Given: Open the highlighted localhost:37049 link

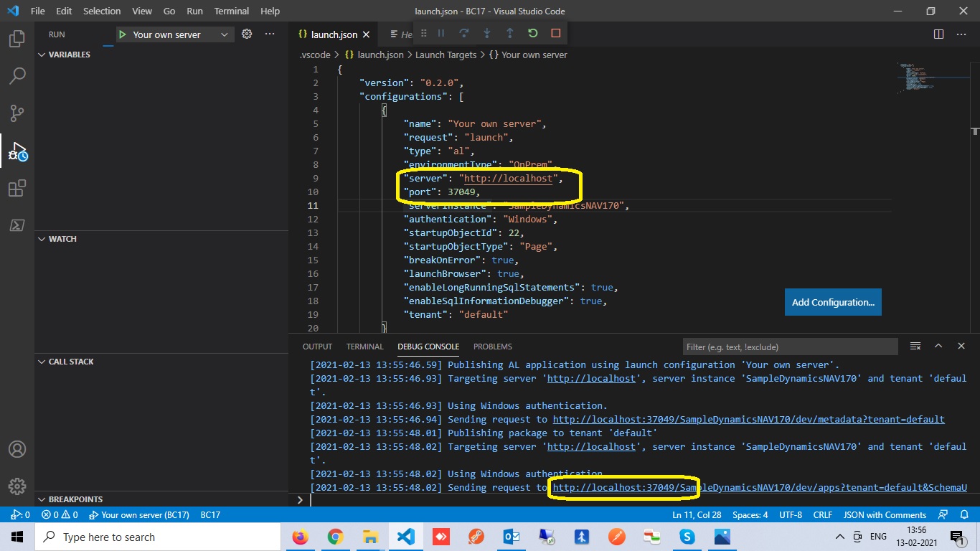Looking at the screenshot, I should [624, 487].
